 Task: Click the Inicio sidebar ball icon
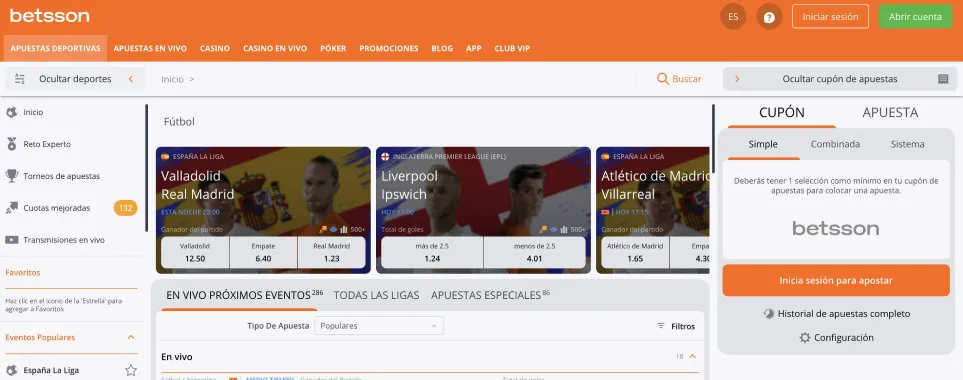click(x=11, y=112)
